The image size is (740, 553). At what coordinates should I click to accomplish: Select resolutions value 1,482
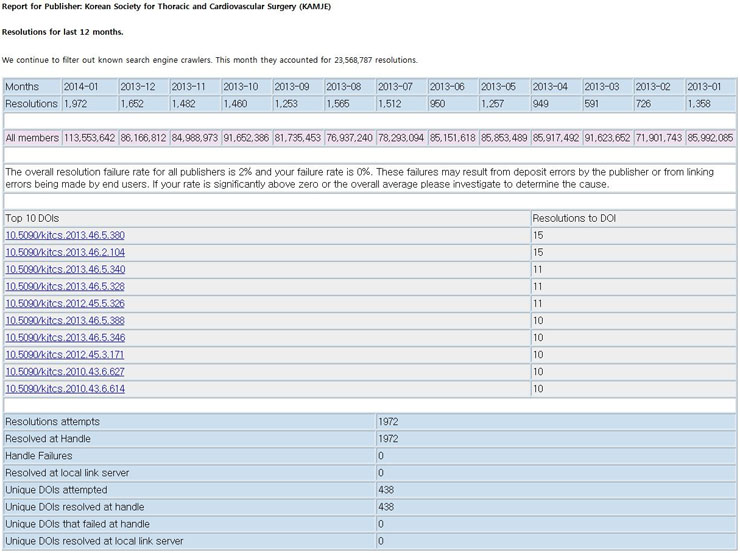pos(184,104)
